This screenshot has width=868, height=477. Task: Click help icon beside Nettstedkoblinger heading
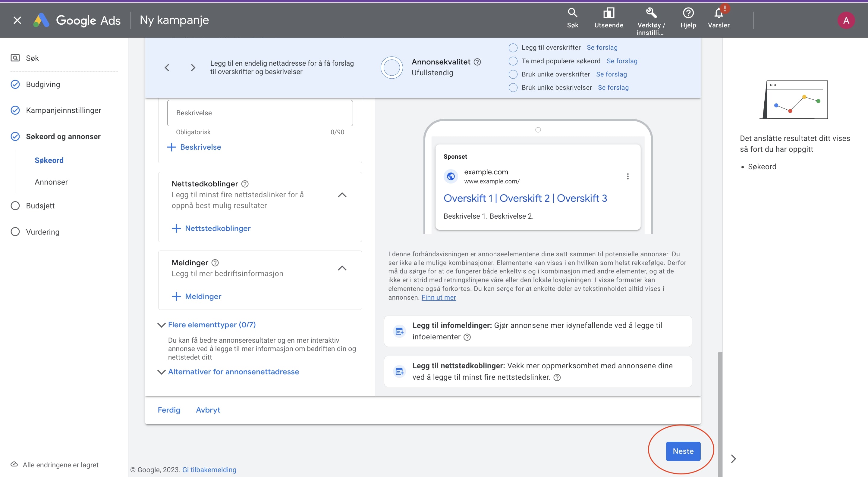[x=245, y=184]
